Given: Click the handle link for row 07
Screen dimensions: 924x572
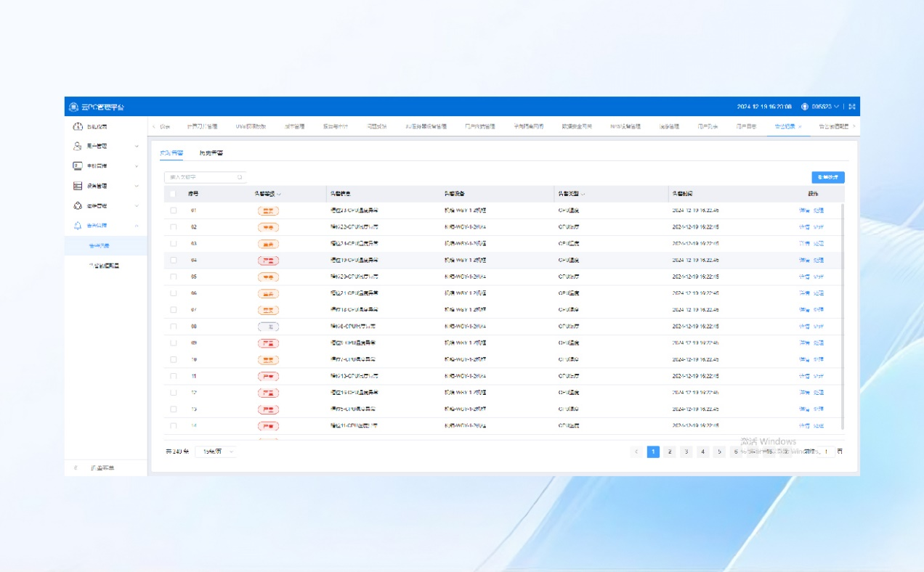Looking at the screenshot, I should (819, 310).
